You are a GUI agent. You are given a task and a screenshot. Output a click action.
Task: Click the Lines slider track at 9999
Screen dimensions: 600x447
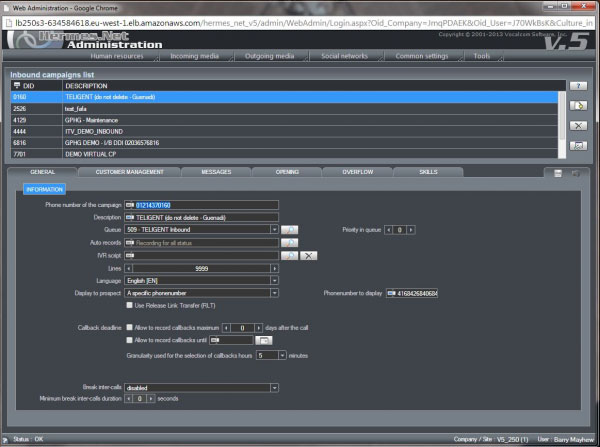202,269
